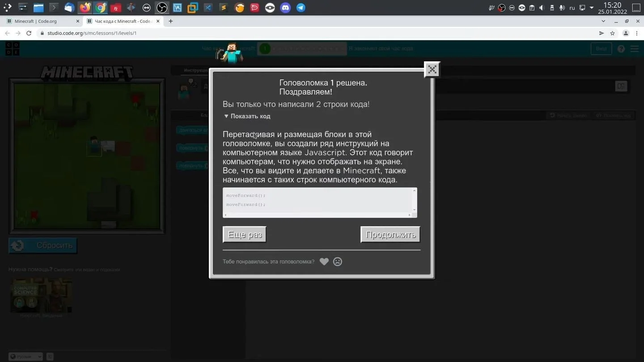Open the page language dropdown
This screenshot has width=644, height=362.
coord(26,356)
